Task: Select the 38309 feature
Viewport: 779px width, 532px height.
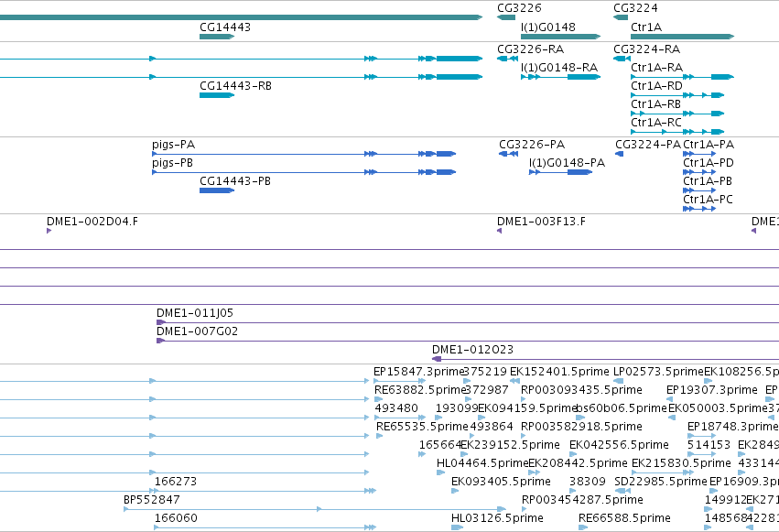Action: pyautogui.click(x=572, y=491)
